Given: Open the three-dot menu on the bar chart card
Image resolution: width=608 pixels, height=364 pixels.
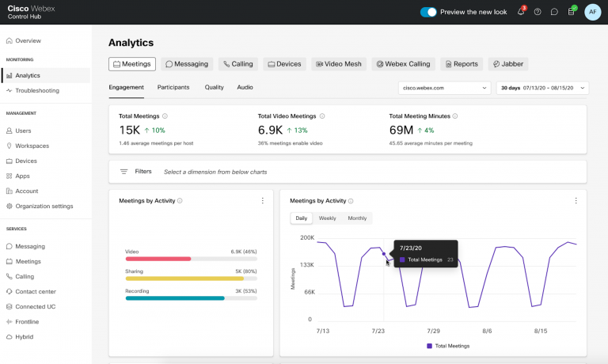Looking at the screenshot, I should [x=263, y=200].
